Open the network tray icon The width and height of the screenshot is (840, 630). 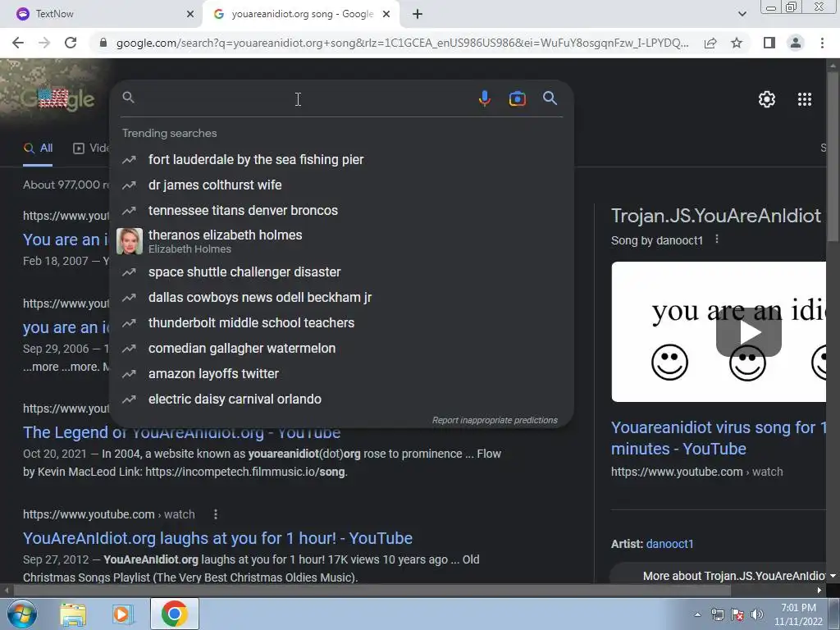tap(717, 615)
